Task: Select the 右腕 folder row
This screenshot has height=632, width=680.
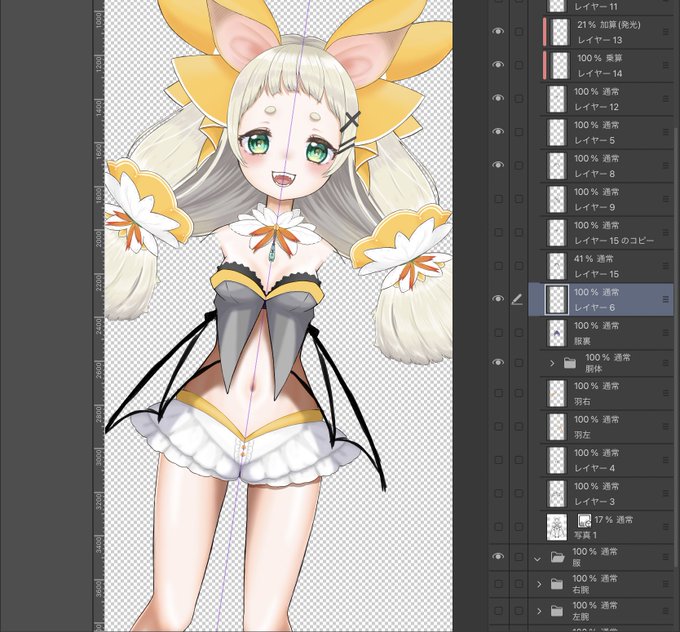Action: pos(601,584)
